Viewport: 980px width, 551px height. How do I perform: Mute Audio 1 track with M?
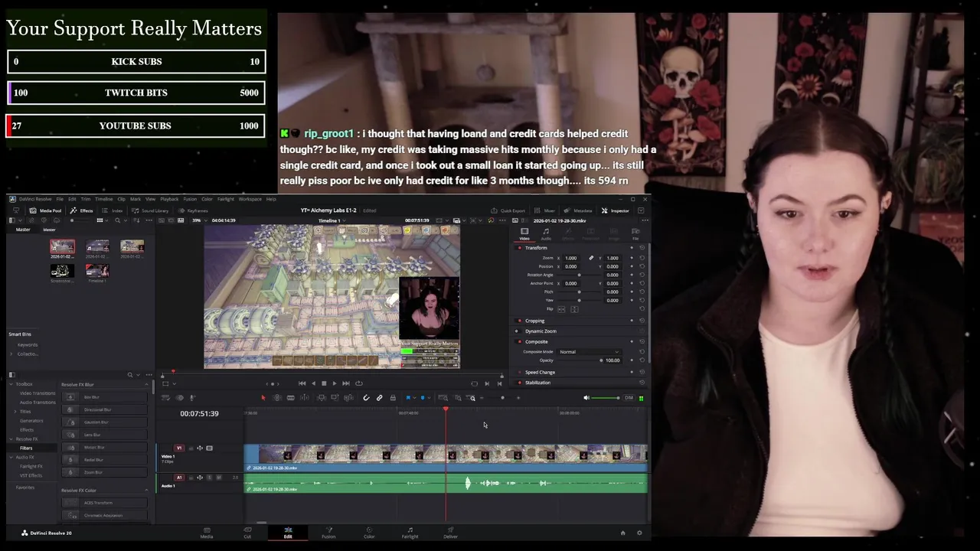[219, 478]
